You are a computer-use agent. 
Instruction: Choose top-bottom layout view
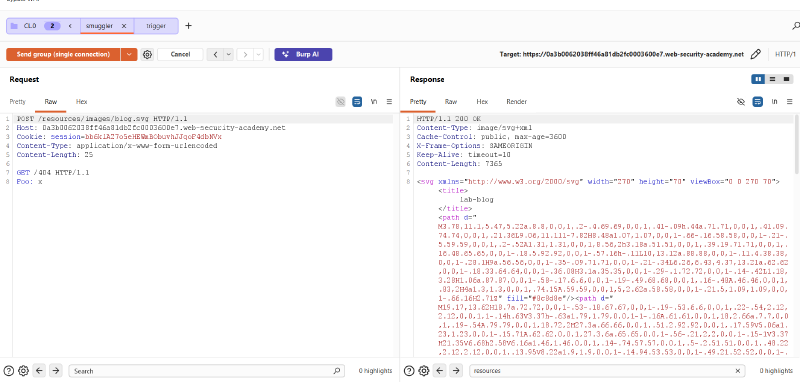tap(772, 79)
